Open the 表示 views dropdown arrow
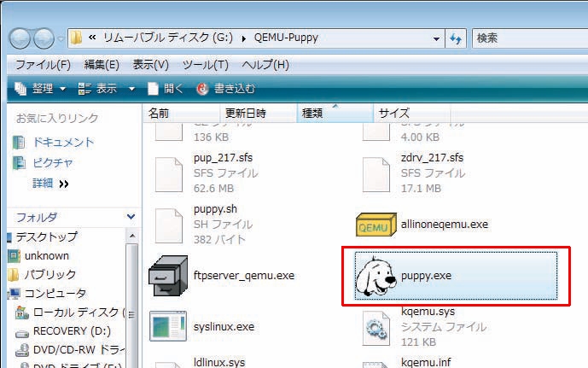The width and height of the screenshot is (588, 368). [131, 89]
